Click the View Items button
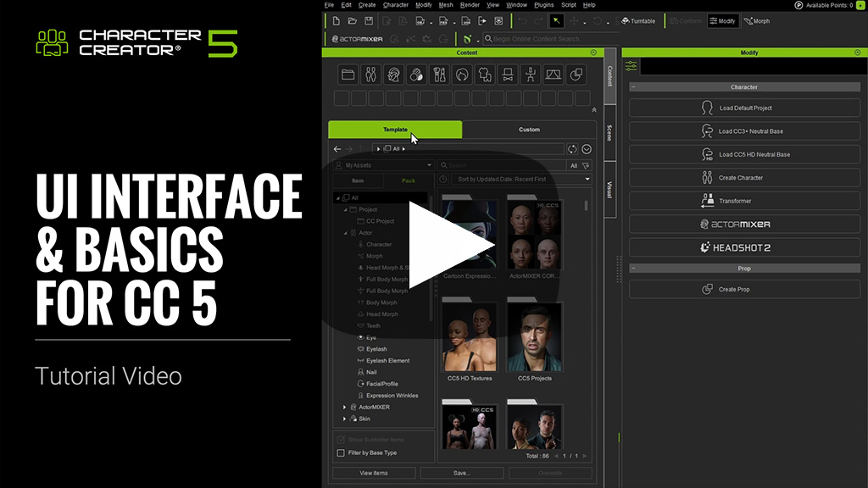868x488 pixels. point(374,473)
